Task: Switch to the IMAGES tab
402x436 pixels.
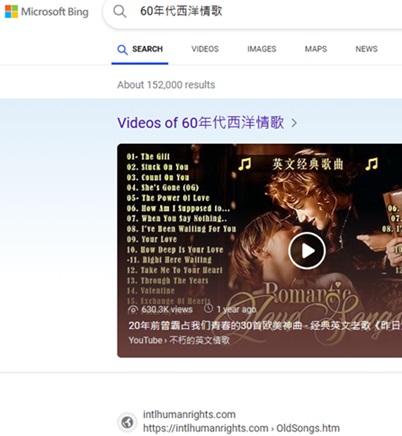Action: coord(262,49)
